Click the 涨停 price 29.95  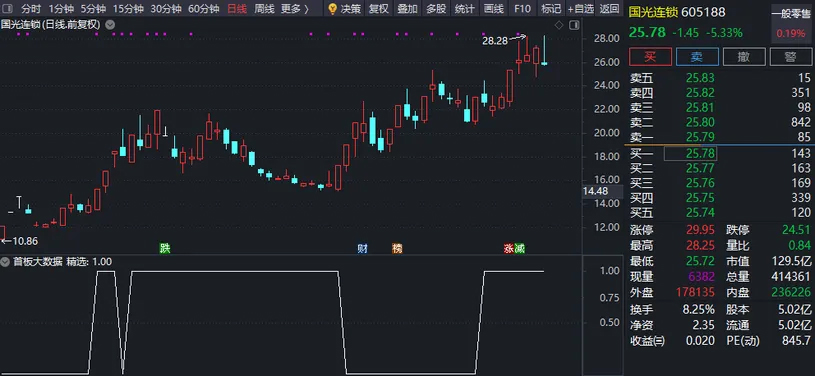[700, 230]
